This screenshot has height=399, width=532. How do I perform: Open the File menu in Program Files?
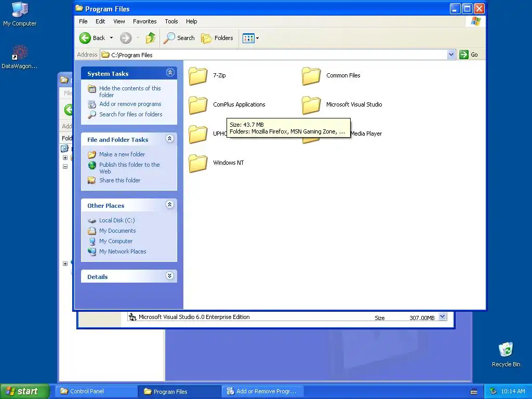coord(83,21)
